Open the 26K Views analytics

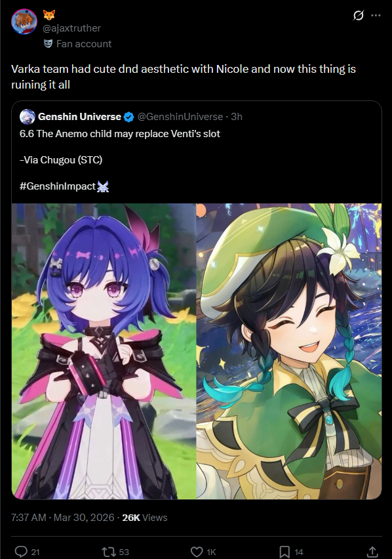click(x=145, y=517)
